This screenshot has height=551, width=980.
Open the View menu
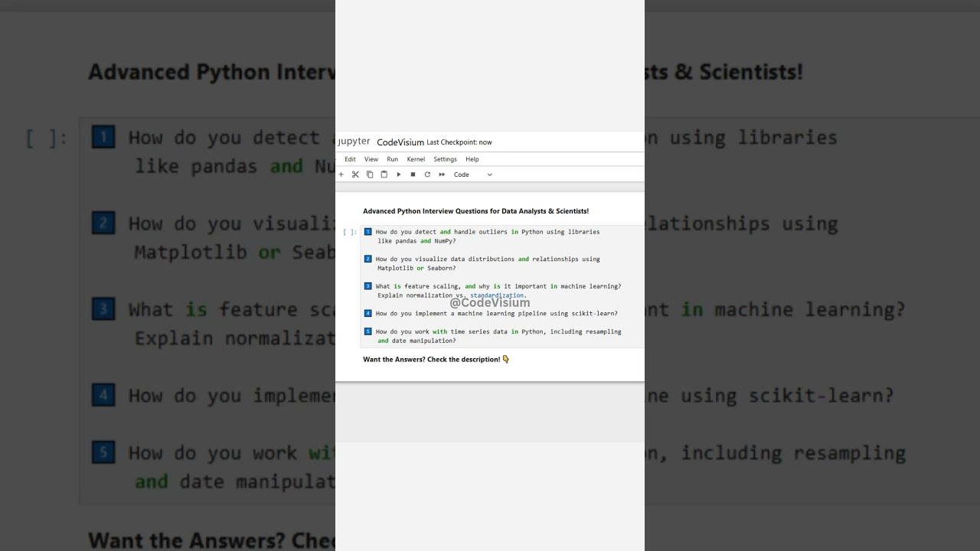pos(371,159)
